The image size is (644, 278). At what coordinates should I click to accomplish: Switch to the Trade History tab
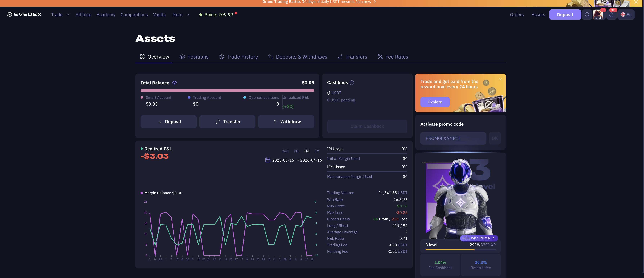(x=238, y=57)
